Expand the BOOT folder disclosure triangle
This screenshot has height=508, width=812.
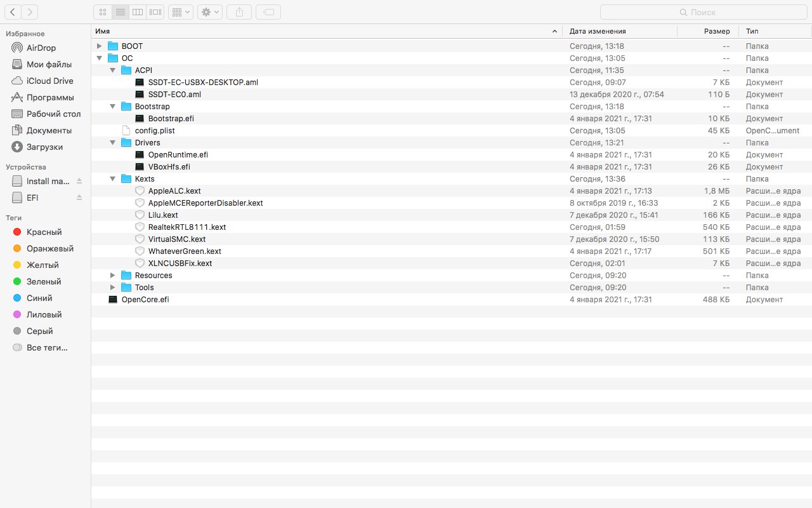click(x=99, y=46)
